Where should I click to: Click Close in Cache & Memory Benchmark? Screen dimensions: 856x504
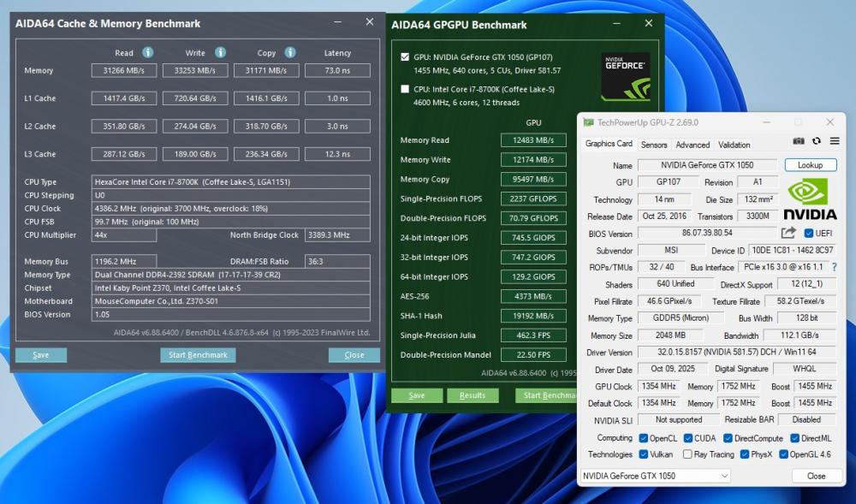pos(354,355)
